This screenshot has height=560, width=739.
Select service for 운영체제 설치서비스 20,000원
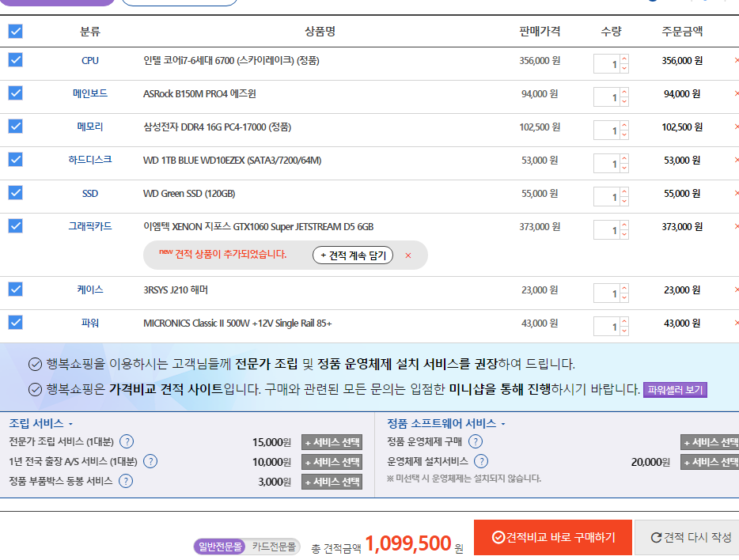(x=710, y=462)
